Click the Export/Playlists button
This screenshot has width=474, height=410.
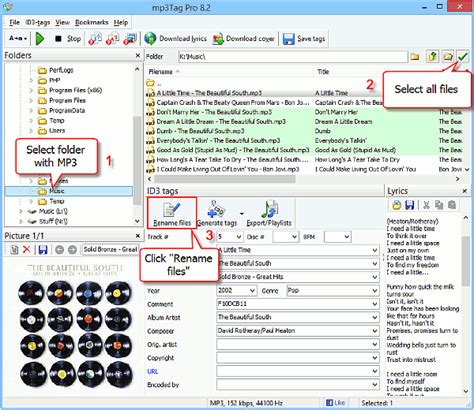pos(269,213)
